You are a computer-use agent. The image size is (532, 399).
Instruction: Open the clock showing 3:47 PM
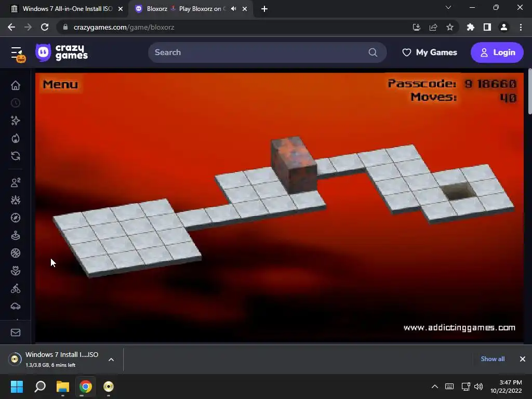[x=506, y=387]
